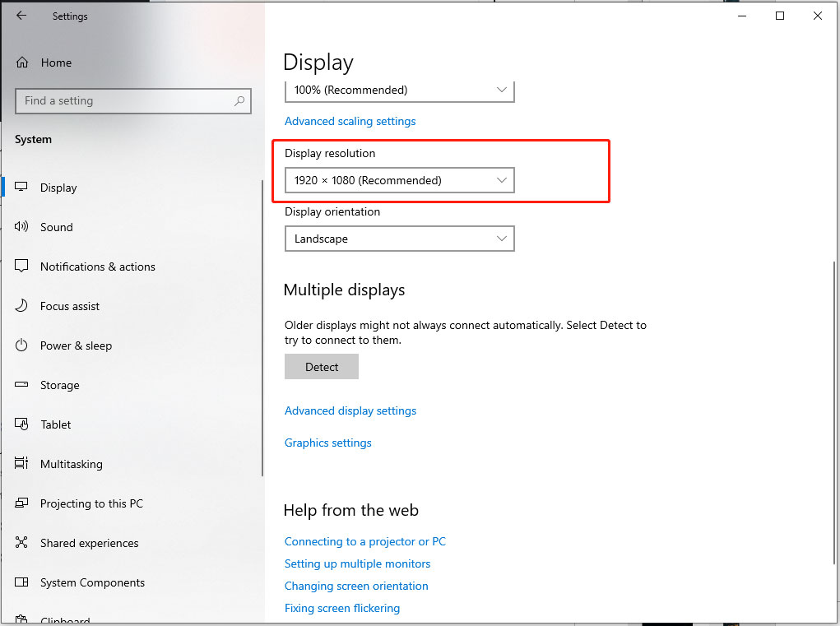Open the Display resolution dropdown
840x626 pixels.
pos(399,180)
